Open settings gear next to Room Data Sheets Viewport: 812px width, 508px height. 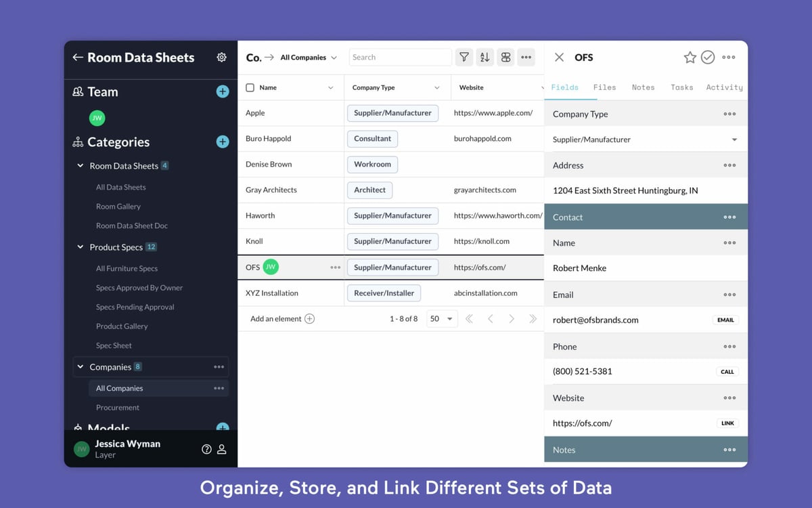[x=221, y=58]
